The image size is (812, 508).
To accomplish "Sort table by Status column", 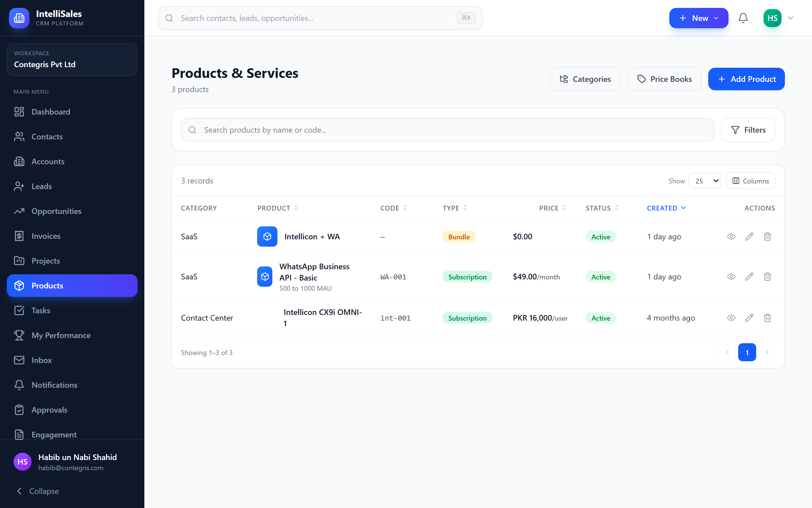I will 602,208.
